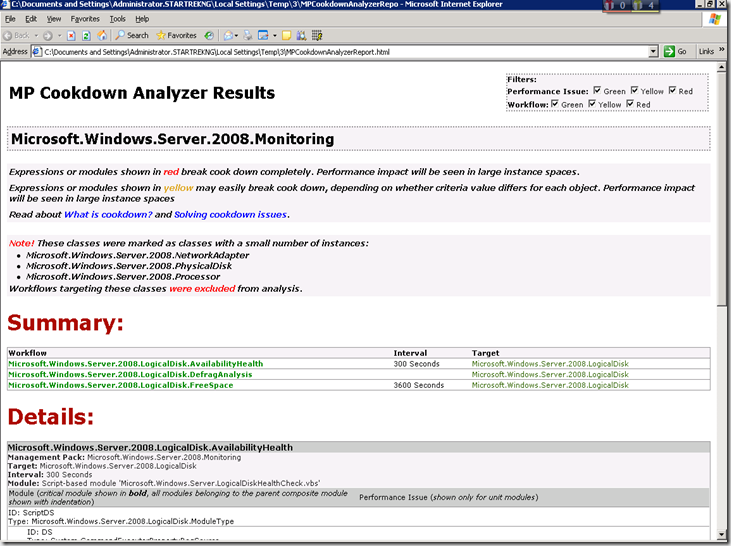The height and width of the screenshot is (546, 731).
Task: Click the page icon in Address bar
Action: pos(37,52)
